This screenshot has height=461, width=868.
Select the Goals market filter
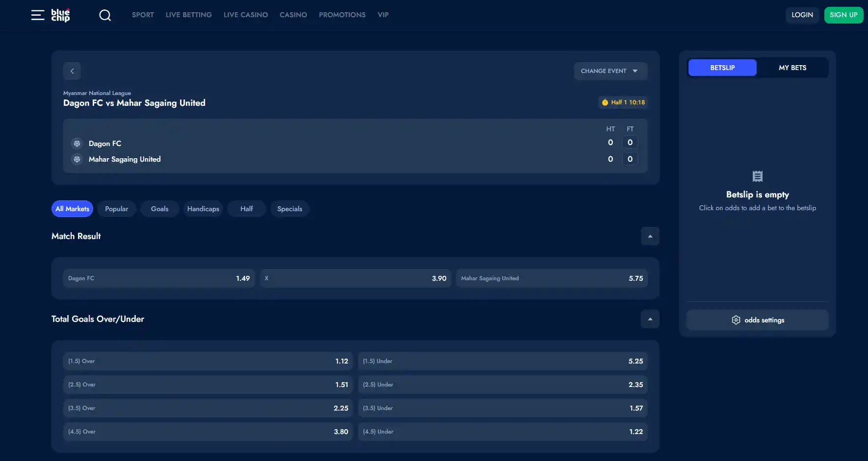click(160, 209)
